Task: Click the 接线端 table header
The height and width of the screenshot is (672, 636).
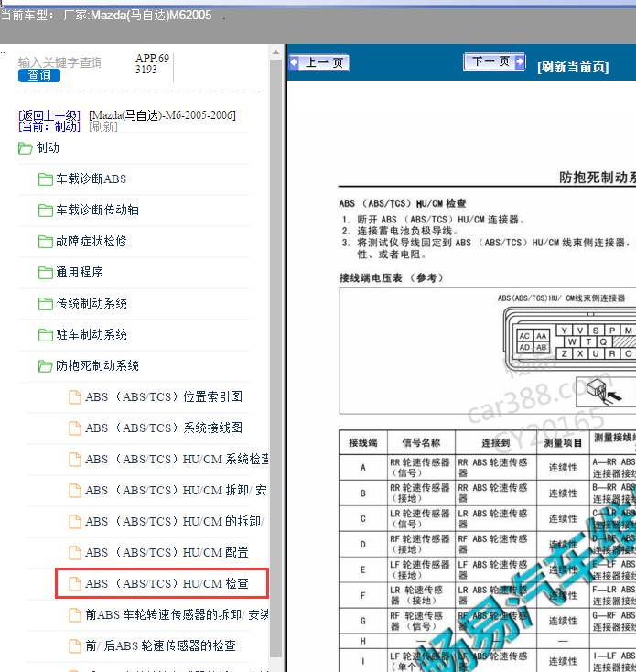Action: [363, 443]
